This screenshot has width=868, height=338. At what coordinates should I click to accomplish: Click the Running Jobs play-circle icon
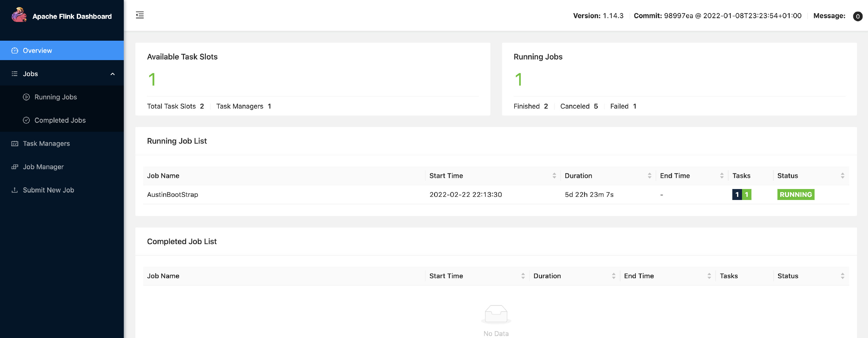[26, 97]
